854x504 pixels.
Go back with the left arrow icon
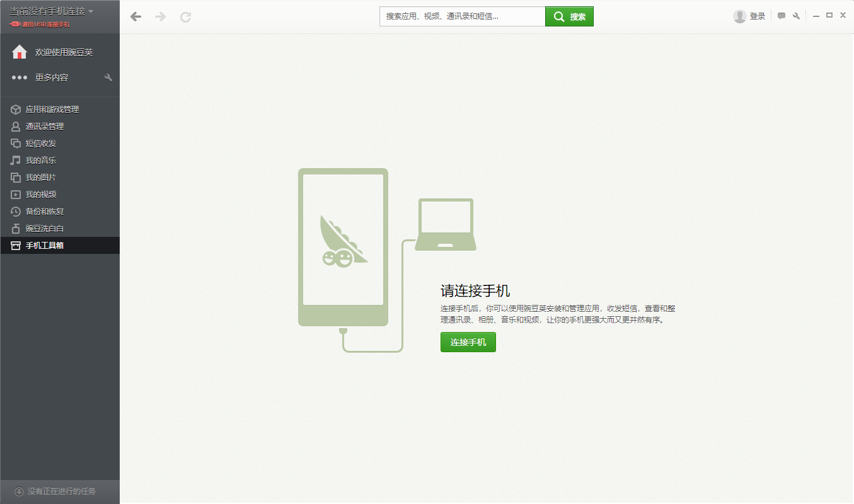point(136,17)
